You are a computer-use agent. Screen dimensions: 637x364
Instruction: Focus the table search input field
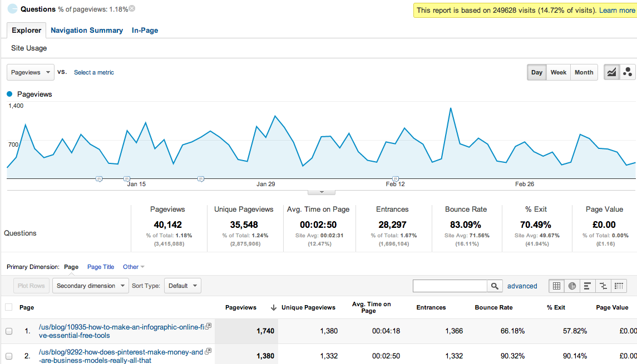pos(450,286)
